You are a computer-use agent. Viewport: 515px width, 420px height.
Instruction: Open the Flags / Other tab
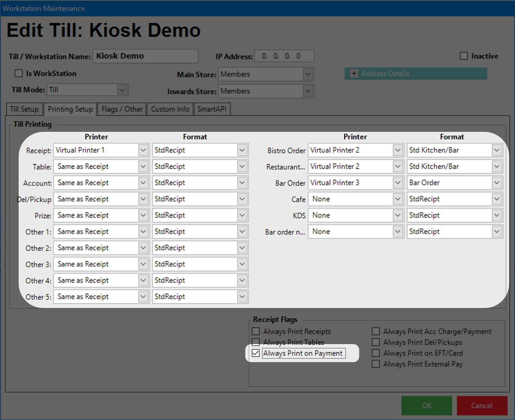122,109
